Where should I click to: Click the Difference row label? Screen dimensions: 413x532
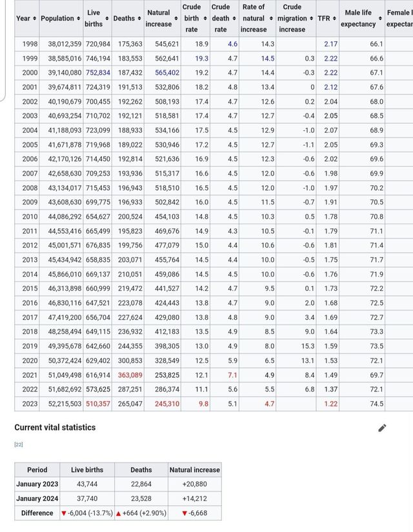pos(37,513)
